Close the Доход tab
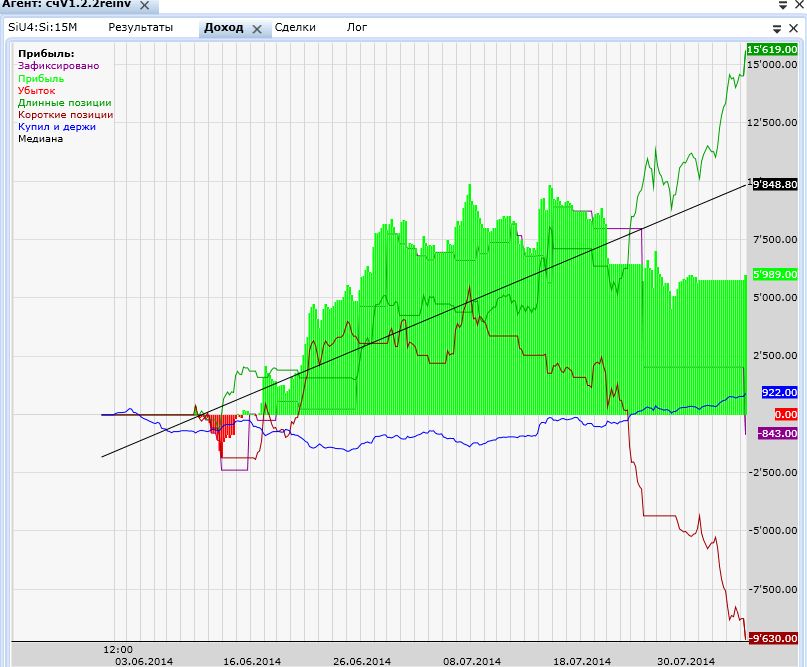Image resolution: width=807 pixels, height=667 pixels. pos(257,29)
